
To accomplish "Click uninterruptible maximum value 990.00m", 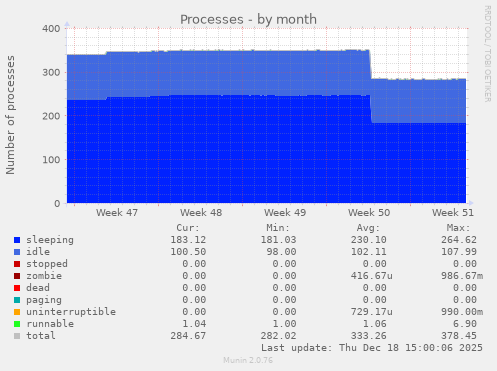I will [x=462, y=312].
